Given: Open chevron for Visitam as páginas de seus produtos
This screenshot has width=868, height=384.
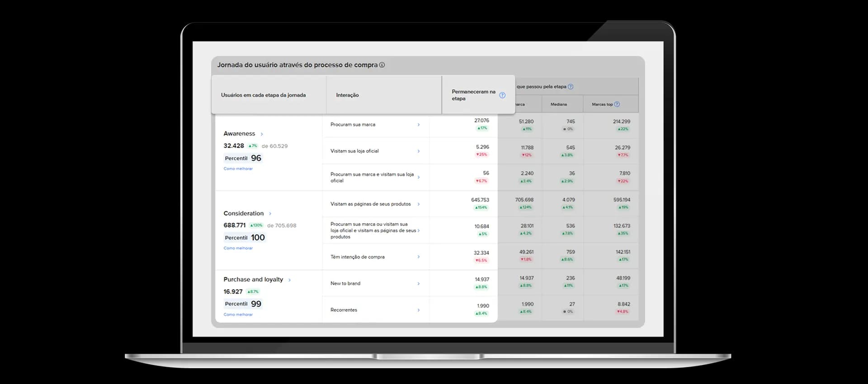Looking at the screenshot, I should coord(419,204).
